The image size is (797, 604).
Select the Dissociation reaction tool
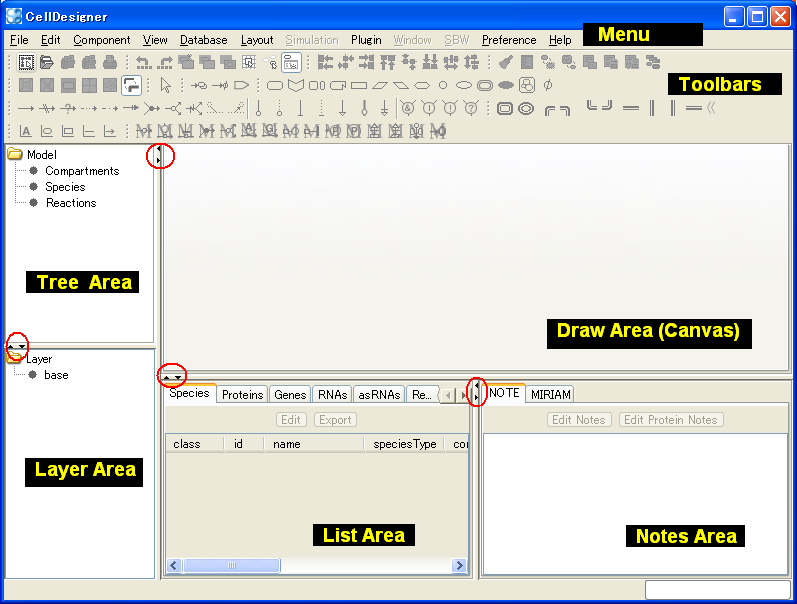[173, 108]
